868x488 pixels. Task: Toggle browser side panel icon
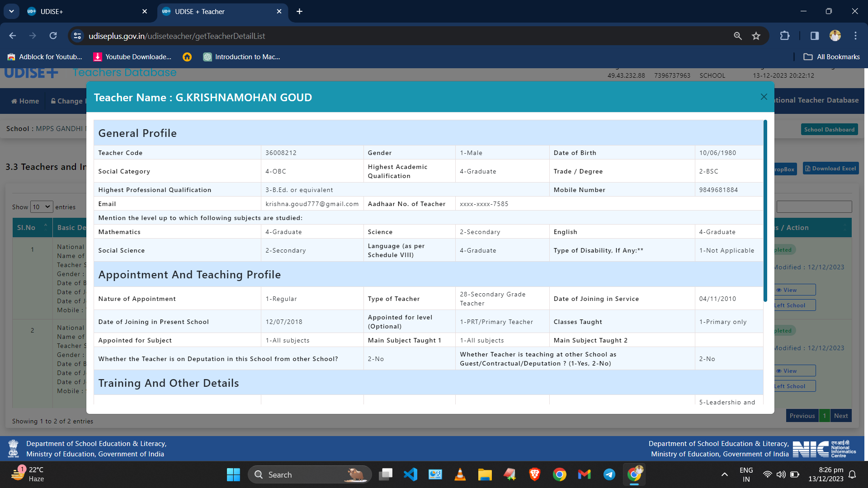coord(814,36)
